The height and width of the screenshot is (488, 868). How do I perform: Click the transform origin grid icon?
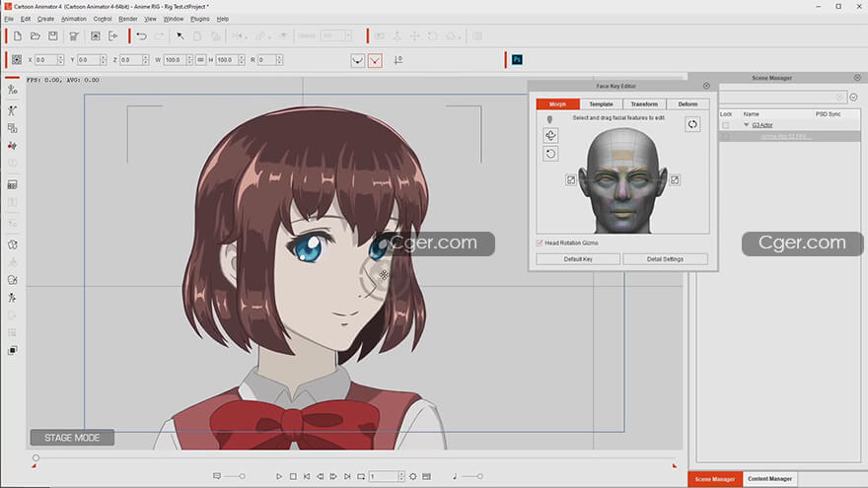point(17,60)
